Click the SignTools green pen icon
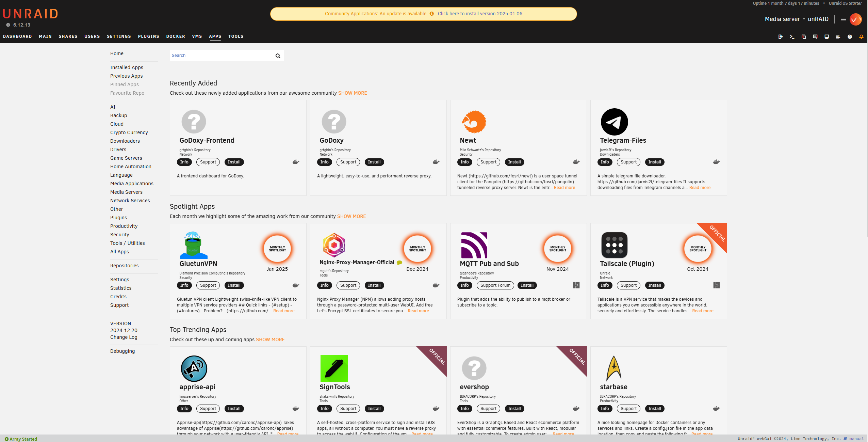Image resolution: width=868 pixels, height=442 pixels. pyautogui.click(x=334, y=368)
